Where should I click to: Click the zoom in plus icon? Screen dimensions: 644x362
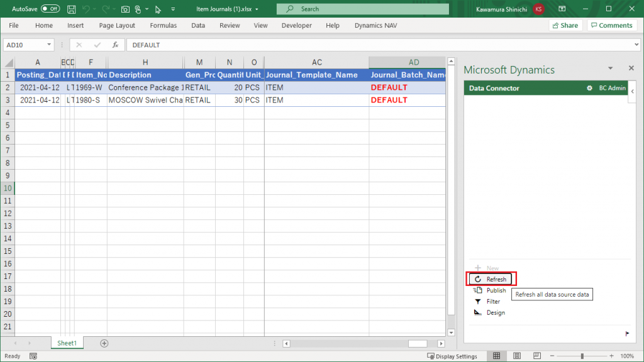pos(611,356)
